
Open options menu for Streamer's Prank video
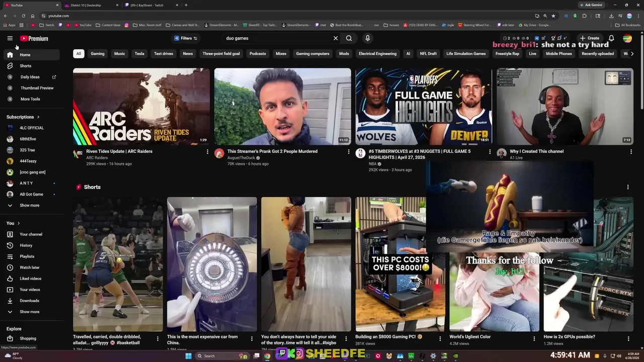click(349, 152)
